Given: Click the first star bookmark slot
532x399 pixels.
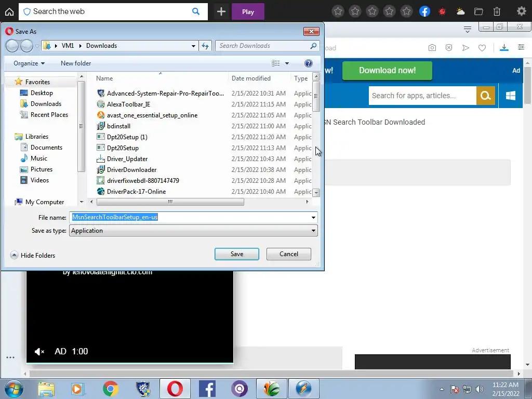Looking at the screenshot, I should (338, 11).
